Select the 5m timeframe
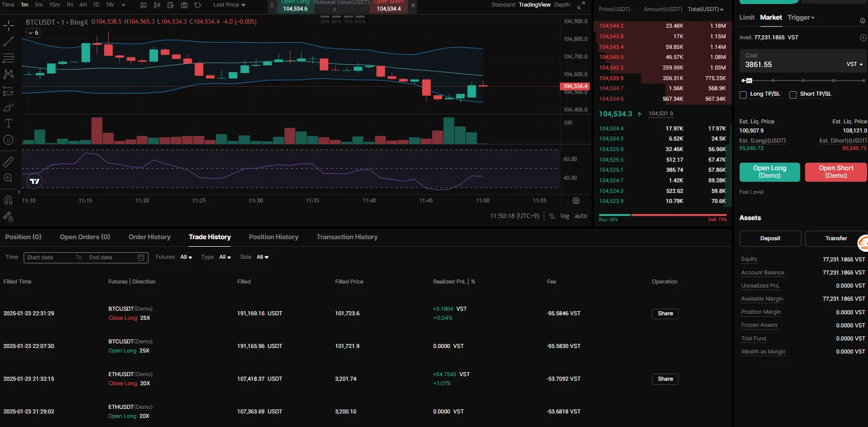The height and width of the screenshot is (427, 868). (39, 5)
